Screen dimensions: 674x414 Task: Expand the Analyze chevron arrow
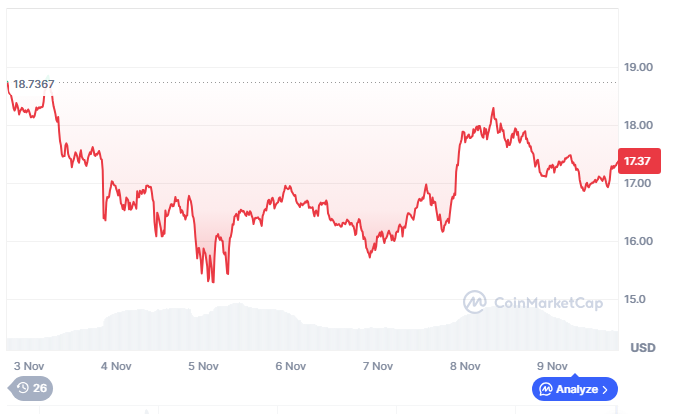pos(606,388)
